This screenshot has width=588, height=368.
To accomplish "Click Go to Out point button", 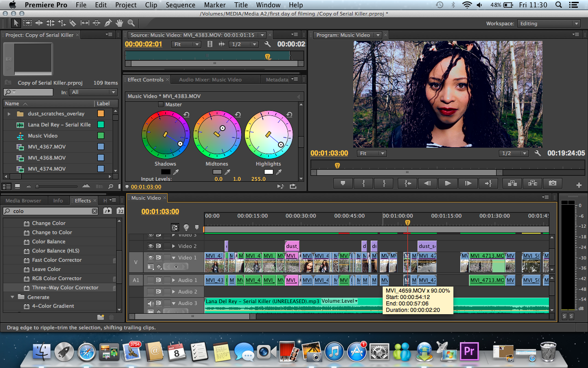I will coord(488,183).
